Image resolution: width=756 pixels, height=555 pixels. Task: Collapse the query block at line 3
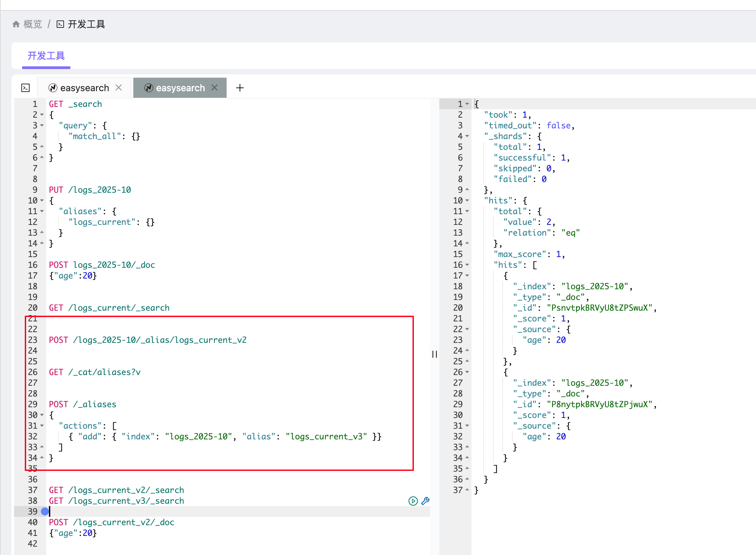(x=42, y=126)
